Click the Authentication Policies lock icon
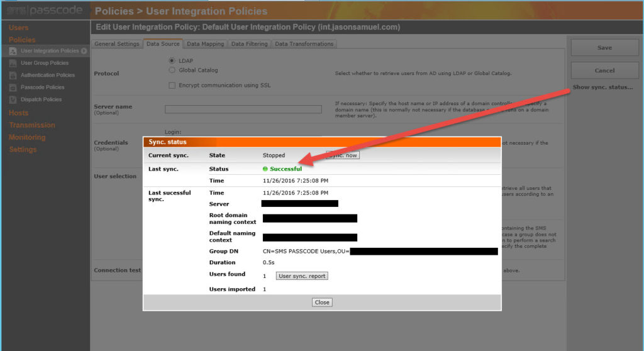644x351 pixels. tap(13, 75)
